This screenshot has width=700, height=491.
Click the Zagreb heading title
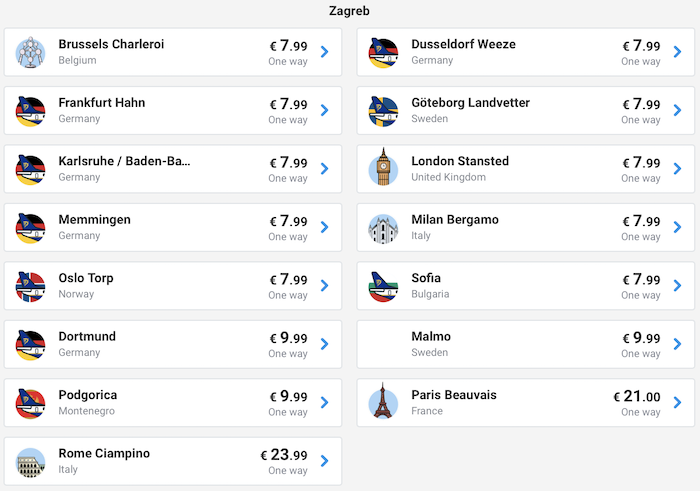point(350,11)
